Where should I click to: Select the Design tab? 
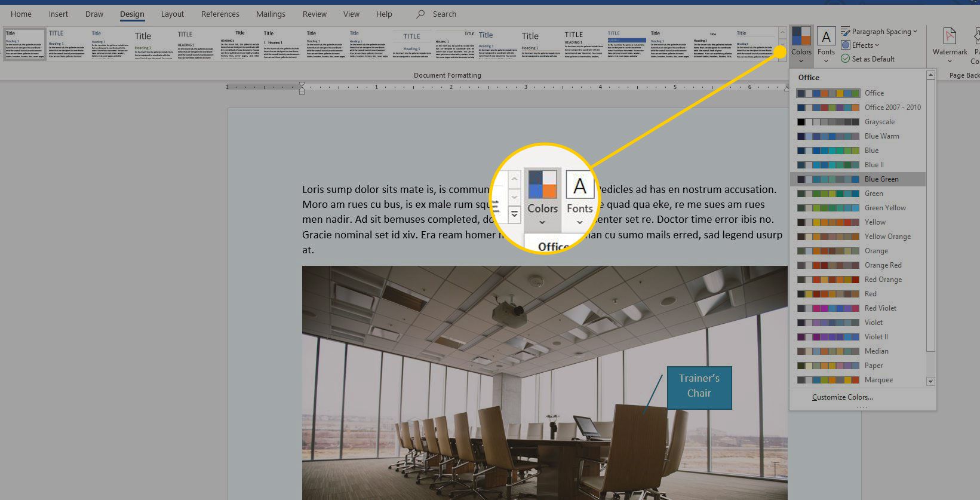pos(132,14)
